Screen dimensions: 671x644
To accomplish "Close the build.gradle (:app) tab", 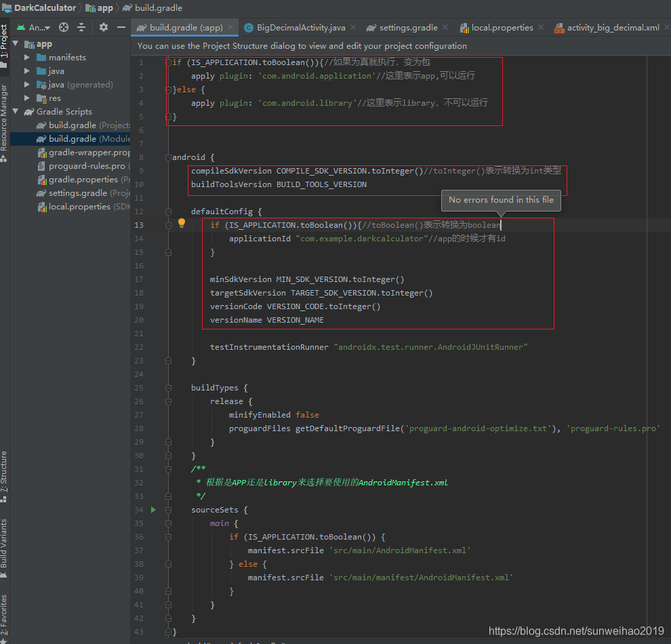I will [230, 27].
